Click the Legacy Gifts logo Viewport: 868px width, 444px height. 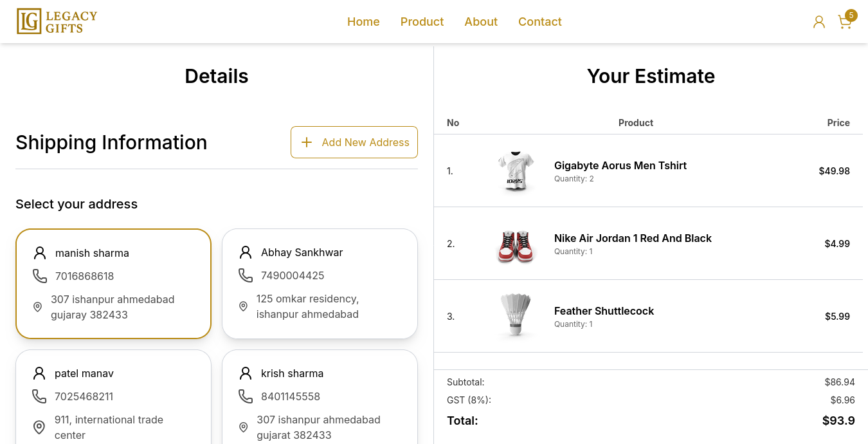(57, 21)
